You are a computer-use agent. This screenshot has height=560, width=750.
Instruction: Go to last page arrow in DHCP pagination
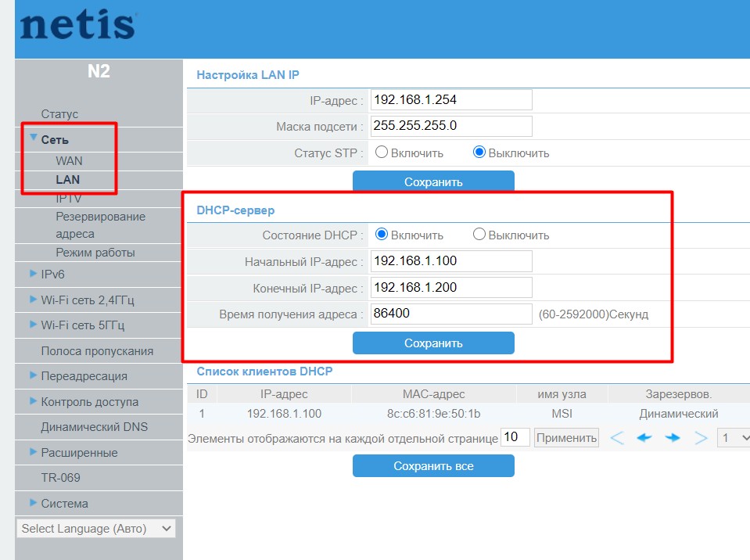point(701,437)
